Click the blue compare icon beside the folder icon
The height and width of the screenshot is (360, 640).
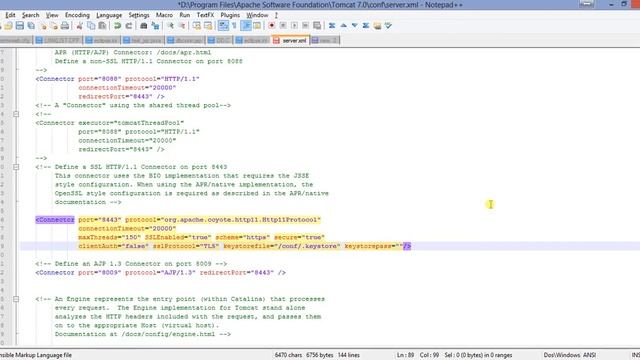[366, 26]
